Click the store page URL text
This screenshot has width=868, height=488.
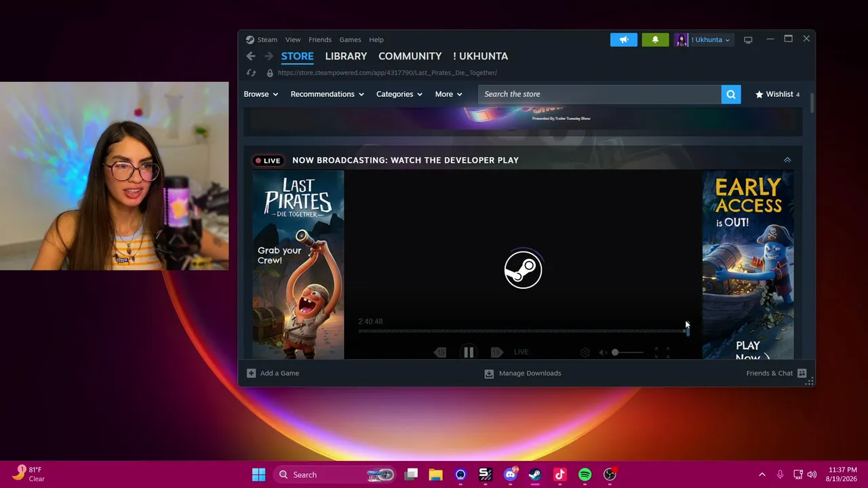point(387,73)
